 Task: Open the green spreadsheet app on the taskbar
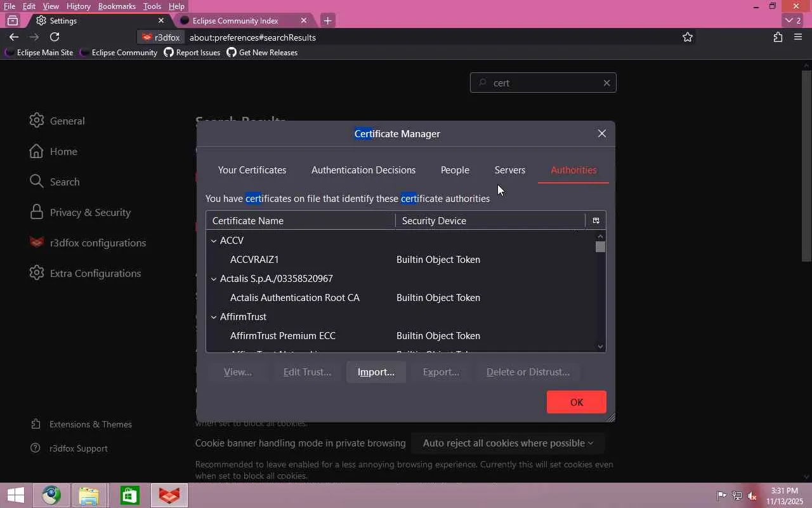[129, 495]
